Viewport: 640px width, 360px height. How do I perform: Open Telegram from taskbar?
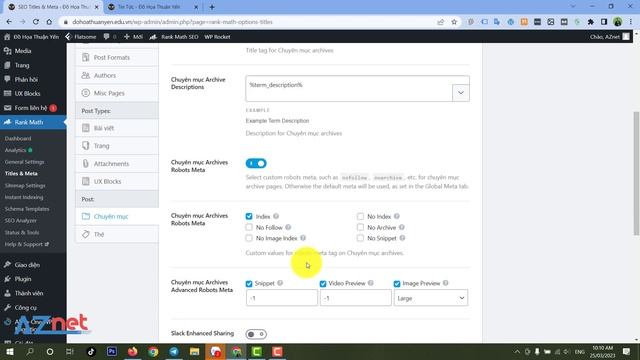coord(174,351)
